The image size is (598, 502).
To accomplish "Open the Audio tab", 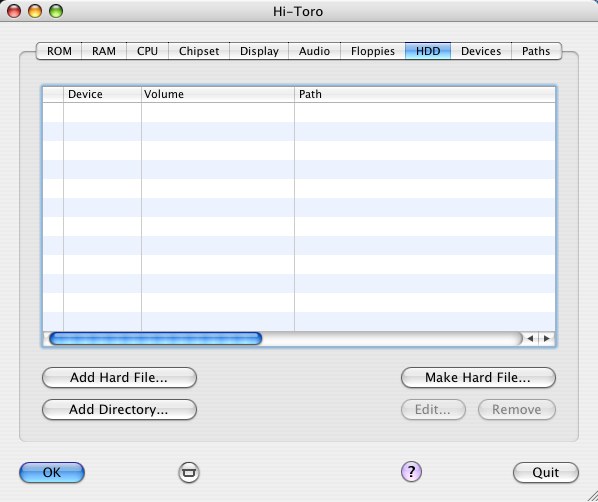I will pyautogui.click(x=314, y=51).
